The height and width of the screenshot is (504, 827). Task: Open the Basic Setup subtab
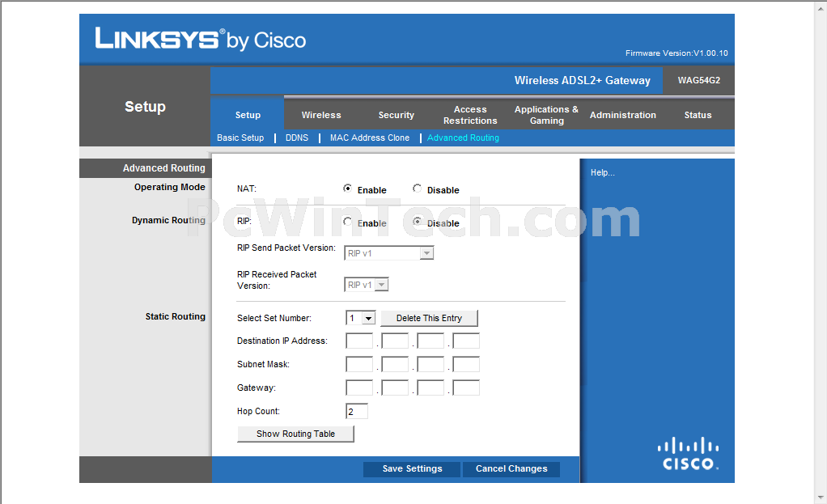tap(240, 138)
